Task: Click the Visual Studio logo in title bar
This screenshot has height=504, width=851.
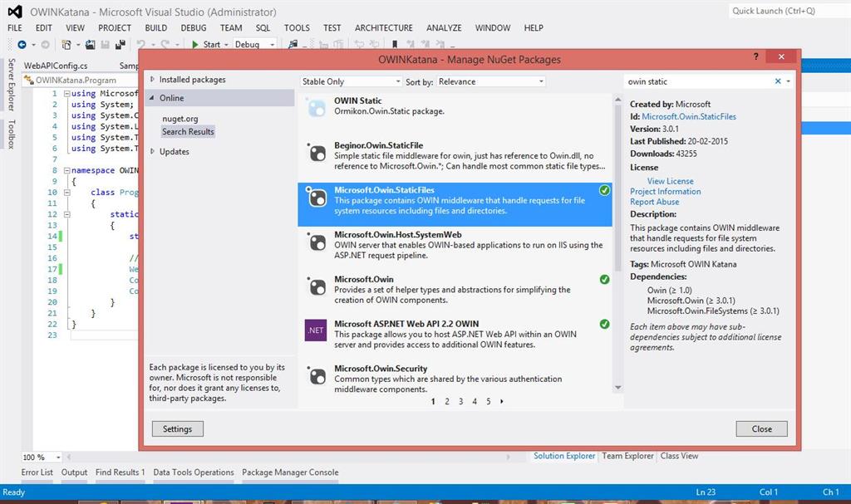Action: click(x=15, y=12)
